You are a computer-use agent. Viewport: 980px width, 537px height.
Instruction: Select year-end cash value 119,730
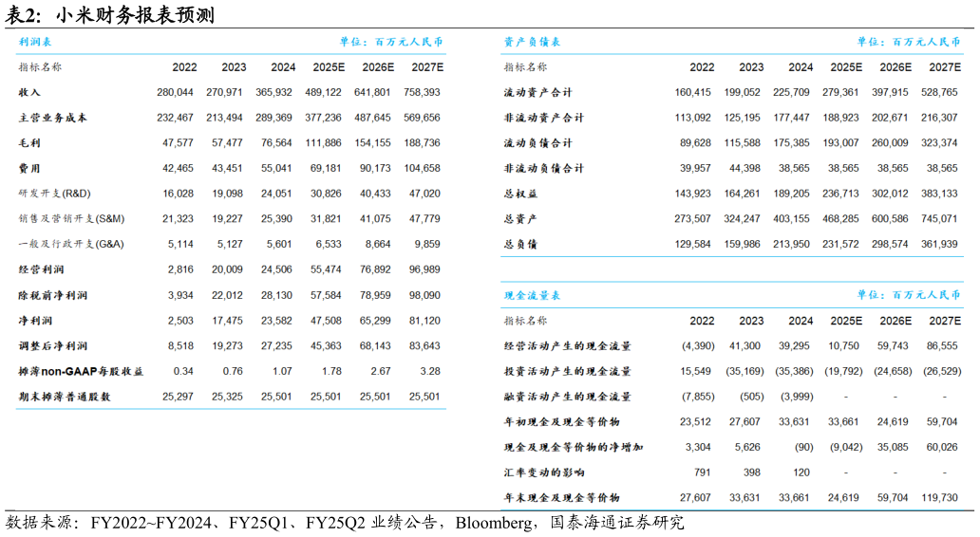(x=939, y=498)
